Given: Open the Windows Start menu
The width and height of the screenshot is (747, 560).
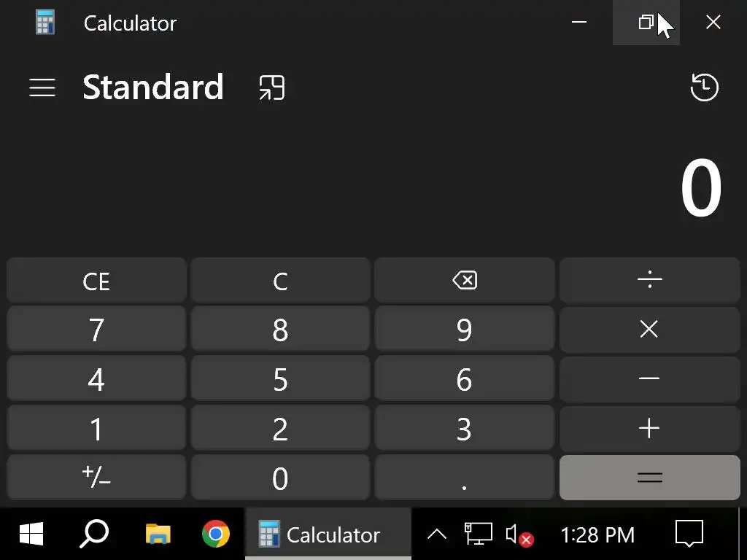Looking at the screenshot, I should 31,534.
